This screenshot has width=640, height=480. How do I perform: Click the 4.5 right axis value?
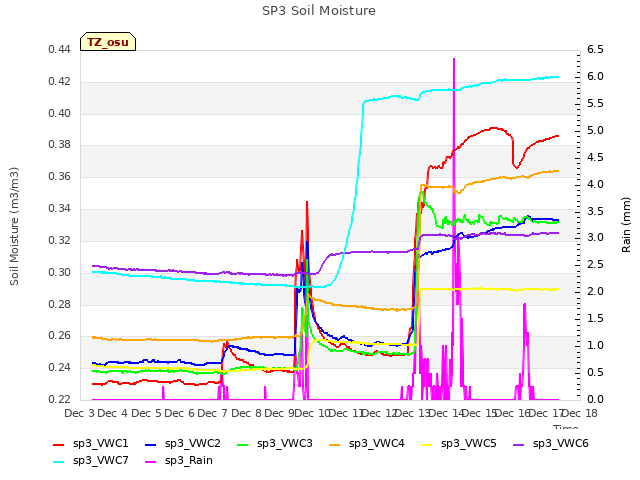pyautogui.click(x=595, y=157)
